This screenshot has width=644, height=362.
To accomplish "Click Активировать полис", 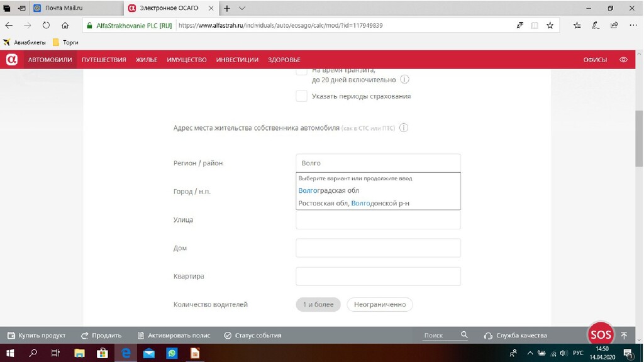I will (174, 336).
